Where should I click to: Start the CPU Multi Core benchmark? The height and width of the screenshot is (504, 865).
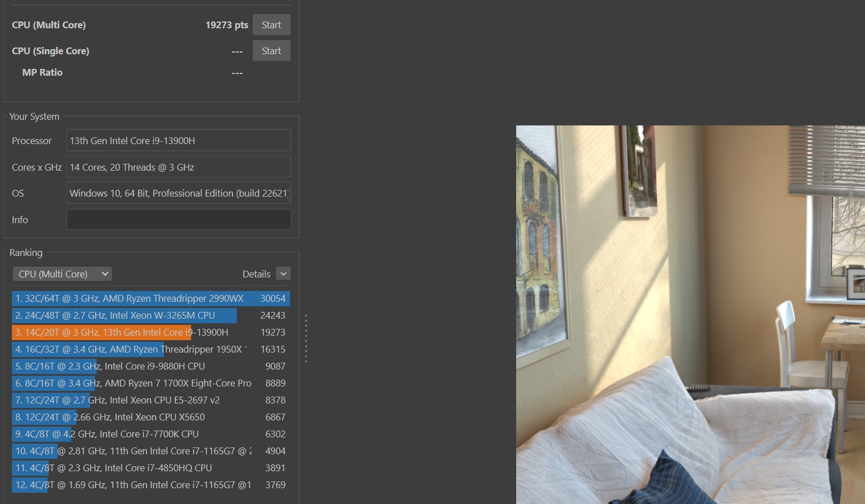[x=271, y=25]
